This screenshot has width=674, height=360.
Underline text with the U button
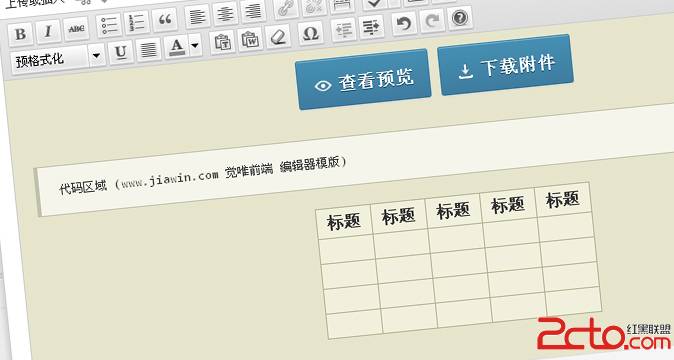[x=121, y=52]
